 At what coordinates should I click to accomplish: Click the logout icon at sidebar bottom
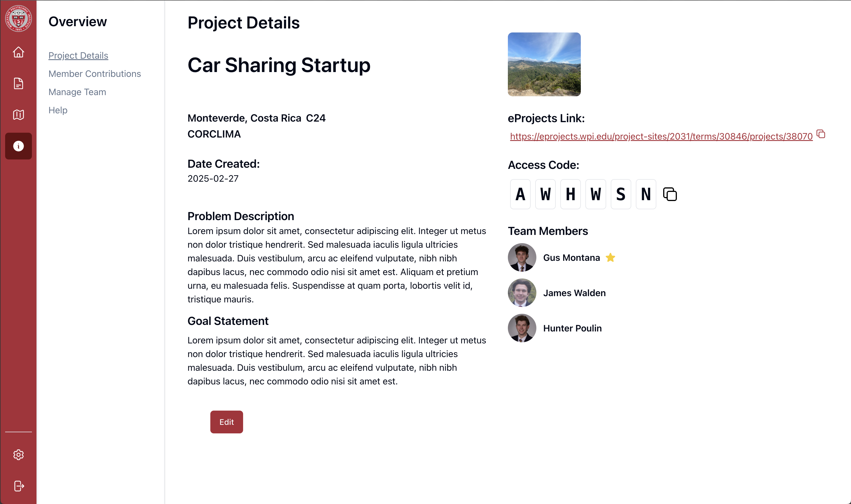pos(18,486)
